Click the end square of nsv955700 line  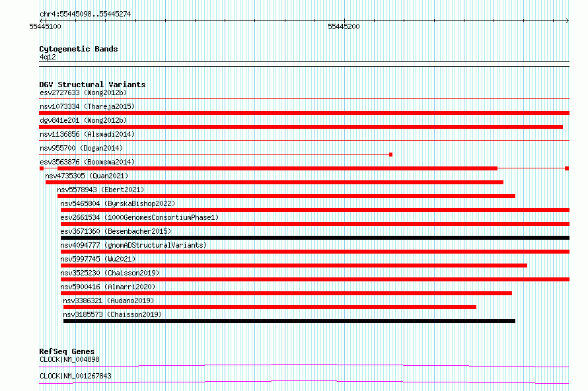(x=390, y=155)
